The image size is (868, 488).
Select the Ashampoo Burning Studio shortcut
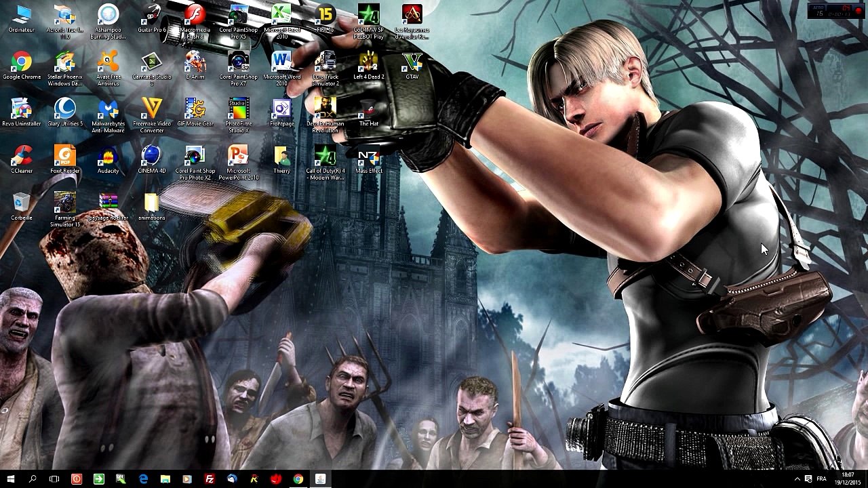108,22
